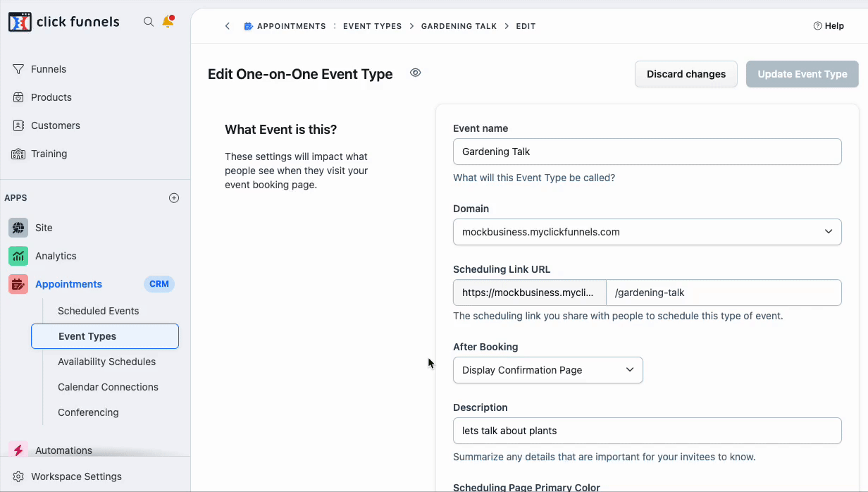The image size is (868, 492).
Task: Click the CRM badge
Action: pyautogui.click(x=159, y=284)
